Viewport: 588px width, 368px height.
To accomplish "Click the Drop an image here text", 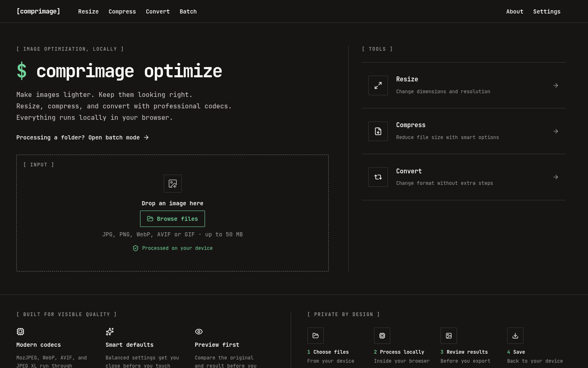I will point(172,203).
